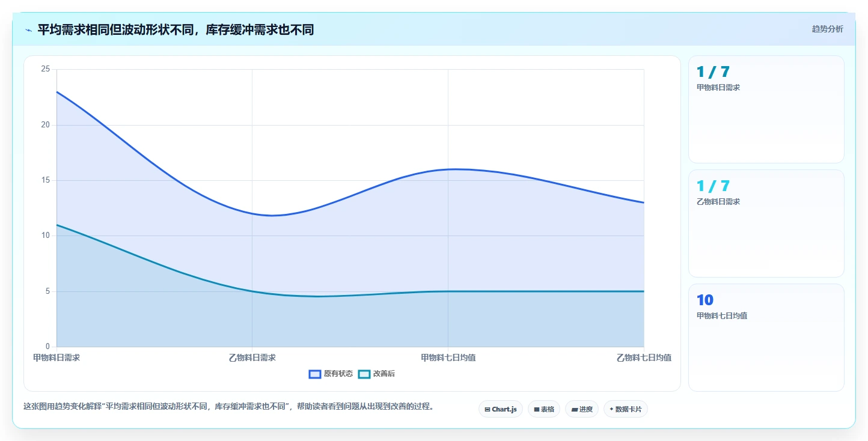Open the 甲物料日需求 stat card

pyautogui.click(x=766, y=109)
